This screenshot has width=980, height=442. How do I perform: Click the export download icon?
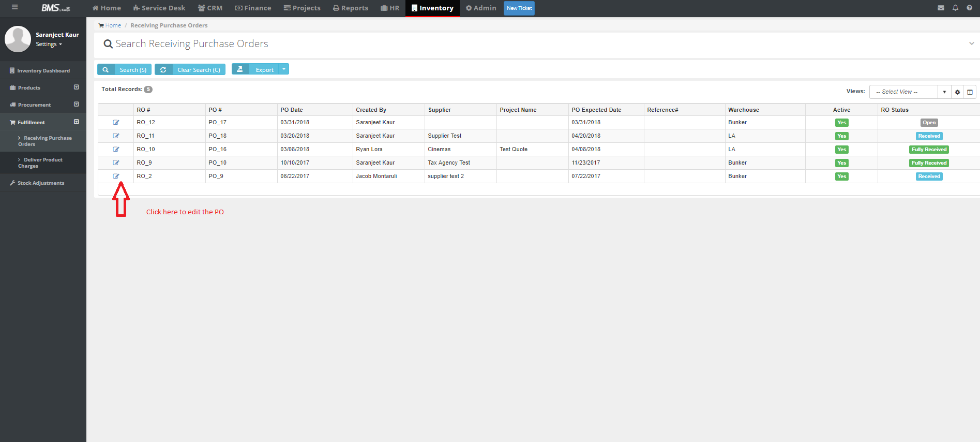pyautogui.click(x=240, y=69)
